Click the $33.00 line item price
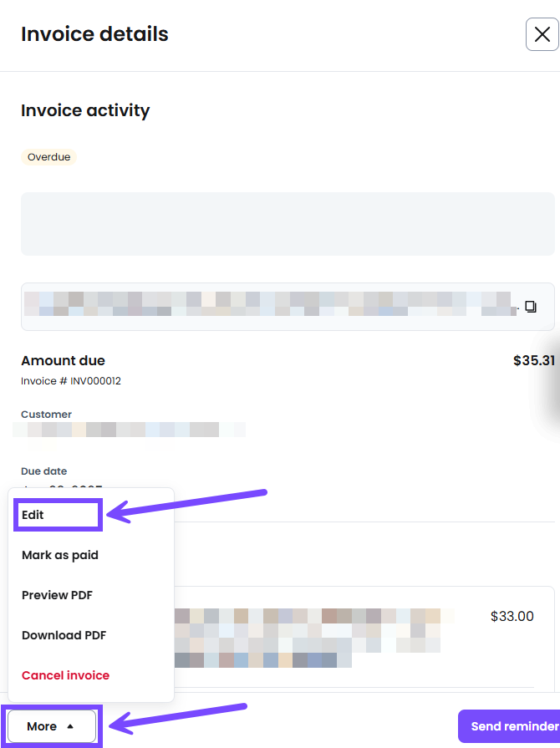This screenshot has height=748, width=560. click(x=512, y=616)
